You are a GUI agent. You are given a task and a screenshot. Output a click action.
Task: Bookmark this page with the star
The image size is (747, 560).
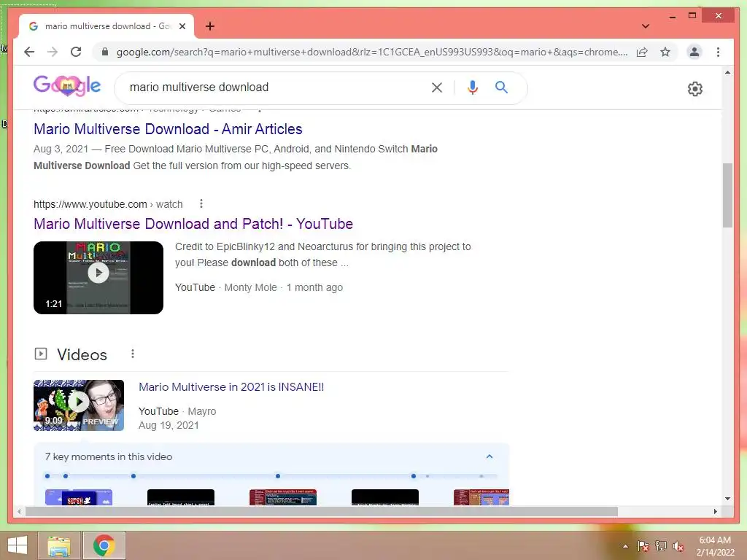665,52
